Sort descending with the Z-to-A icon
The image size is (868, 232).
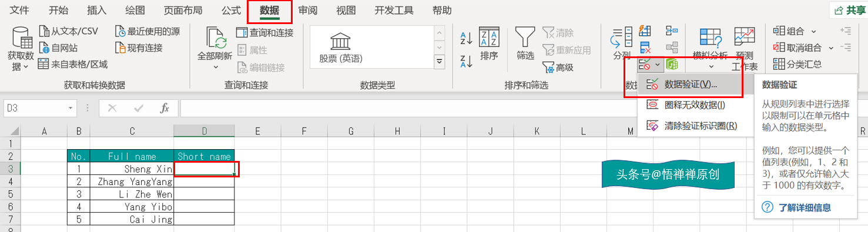(x=466, y=61)
